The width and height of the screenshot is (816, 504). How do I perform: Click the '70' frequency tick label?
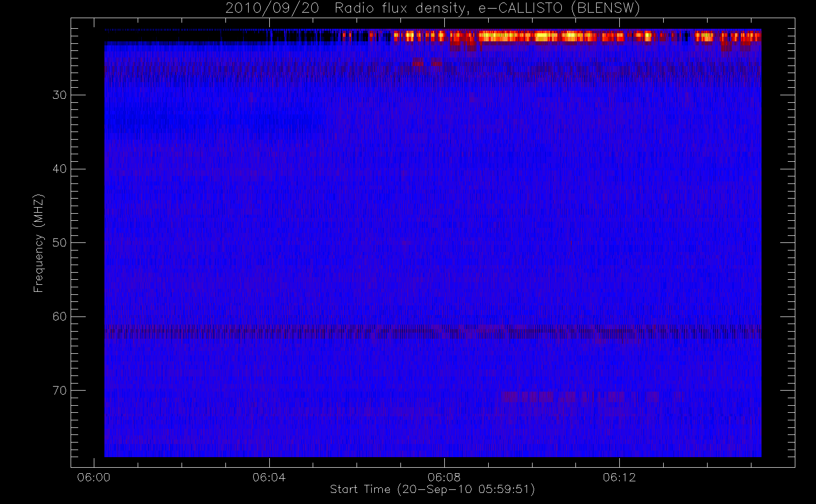(60, 391)
